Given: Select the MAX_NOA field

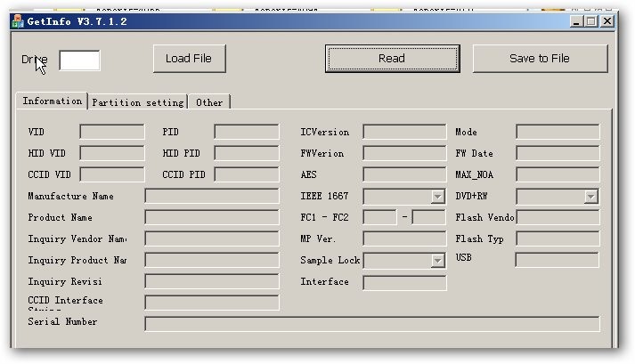Looking at the screenshot, I should (x=558, y=174).
